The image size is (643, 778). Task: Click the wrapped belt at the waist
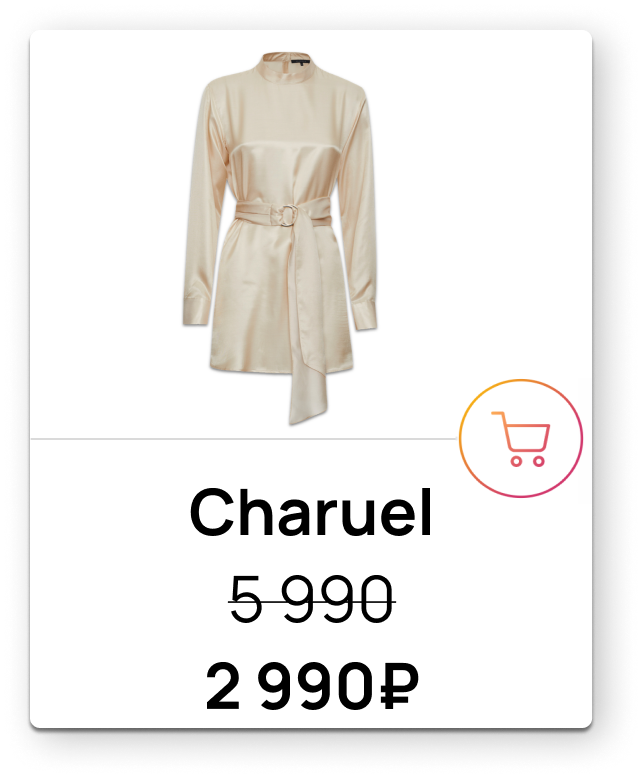[x=283, y=213]
